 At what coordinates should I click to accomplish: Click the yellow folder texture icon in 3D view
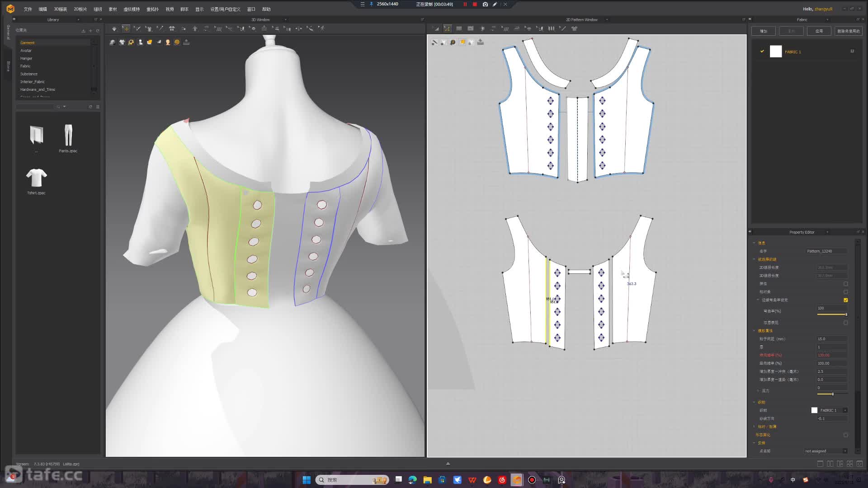click(x=149, y=42)
